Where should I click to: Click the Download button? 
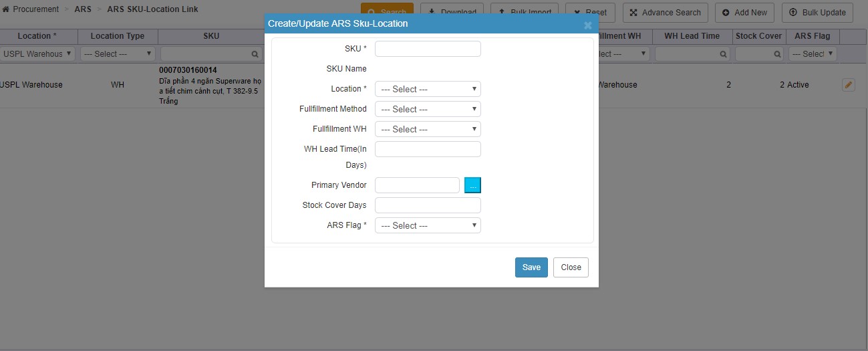[452, 12]
